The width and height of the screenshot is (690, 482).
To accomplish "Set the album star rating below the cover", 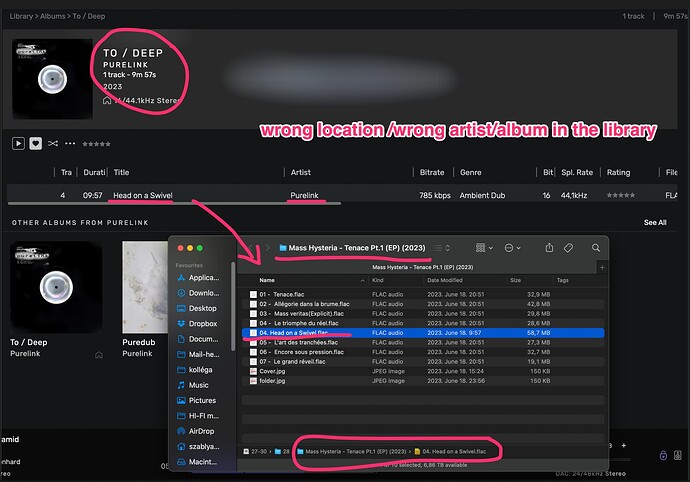I will (96, 144).
